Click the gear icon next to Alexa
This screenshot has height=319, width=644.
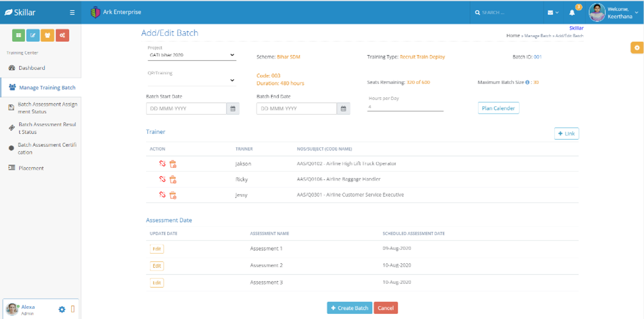62,309
